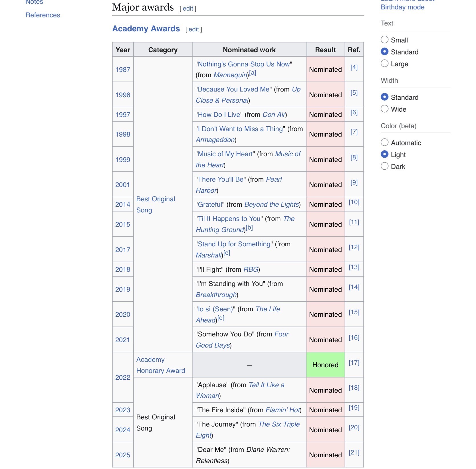Open the 2022 year link
Image resolution: width=476 pixels, height=469 pixels.
coord(123,377)
